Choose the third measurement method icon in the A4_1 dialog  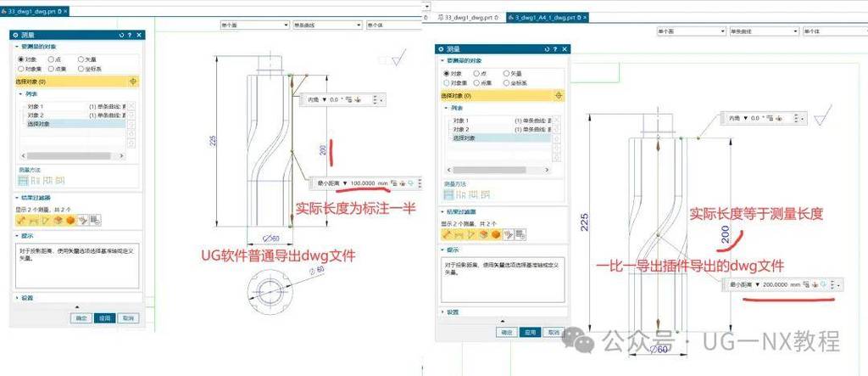click(473, 194)
